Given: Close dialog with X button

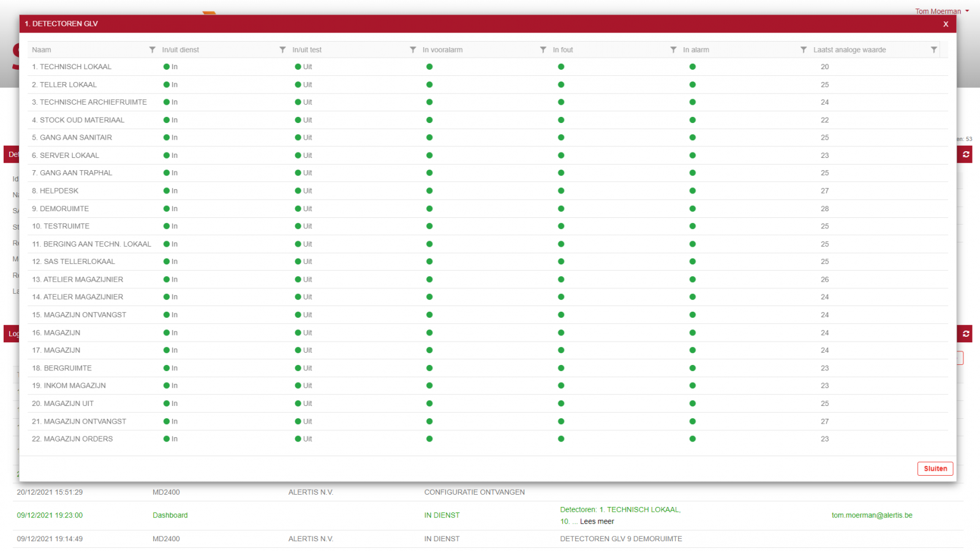Looking at the screenshot, I should (x=946, y=24).
